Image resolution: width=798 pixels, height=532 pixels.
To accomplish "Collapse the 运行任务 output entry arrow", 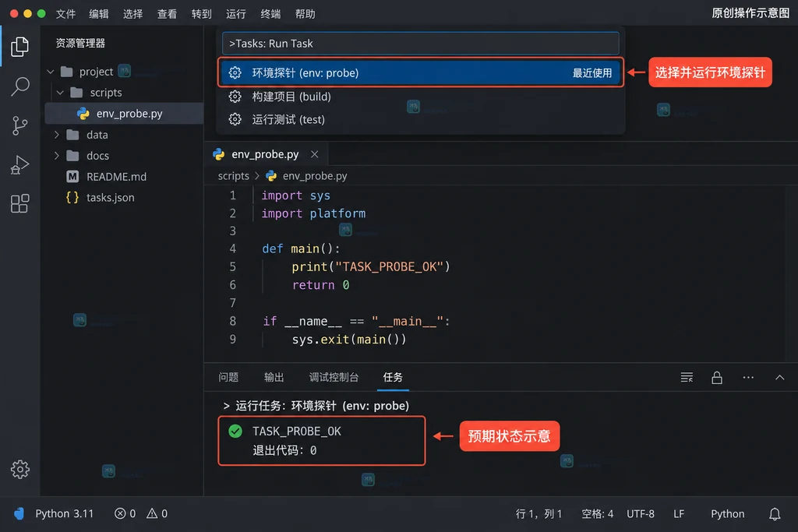I will click(227, 406).
